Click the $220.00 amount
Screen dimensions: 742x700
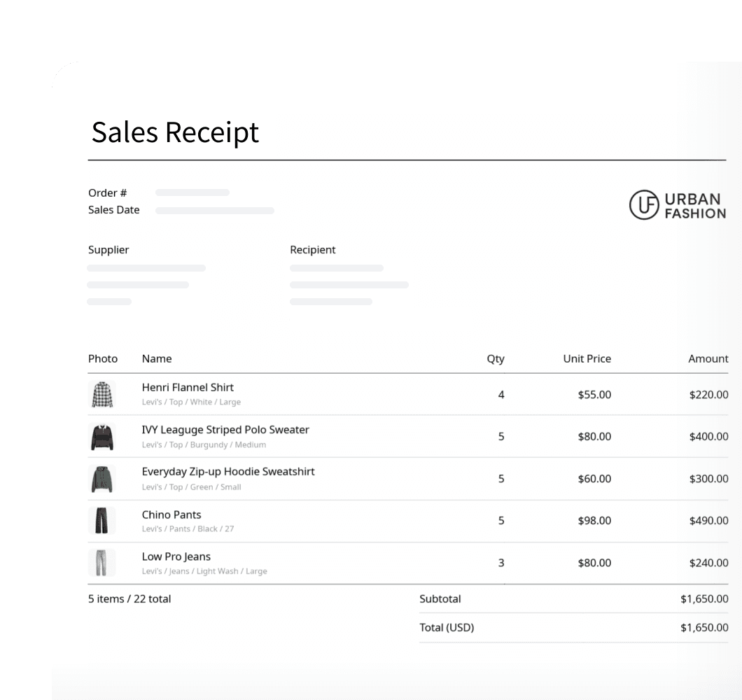(708, 395)
